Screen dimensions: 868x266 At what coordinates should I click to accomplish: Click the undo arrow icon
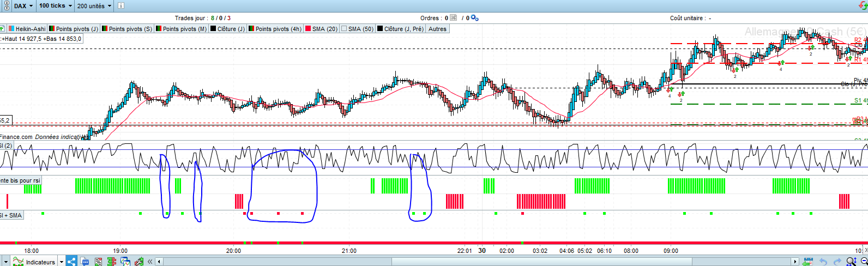(x=823, y=262)
